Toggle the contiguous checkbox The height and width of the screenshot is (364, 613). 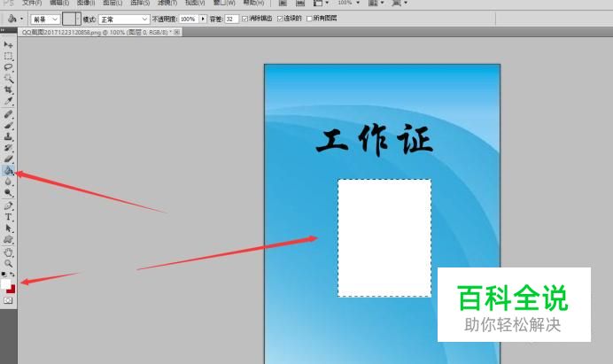(x=280, y=19)
